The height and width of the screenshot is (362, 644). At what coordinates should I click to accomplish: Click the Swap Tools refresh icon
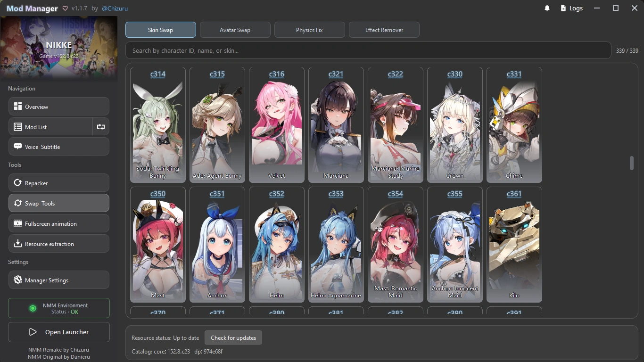(x=18, y=203)
